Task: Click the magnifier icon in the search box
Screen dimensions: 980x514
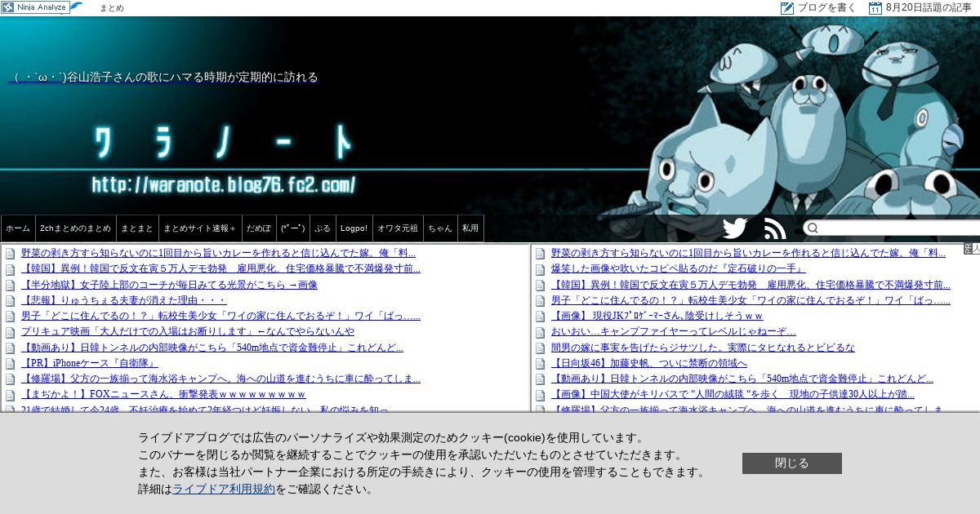Action: pyautogui.click(x=813, y=228)
